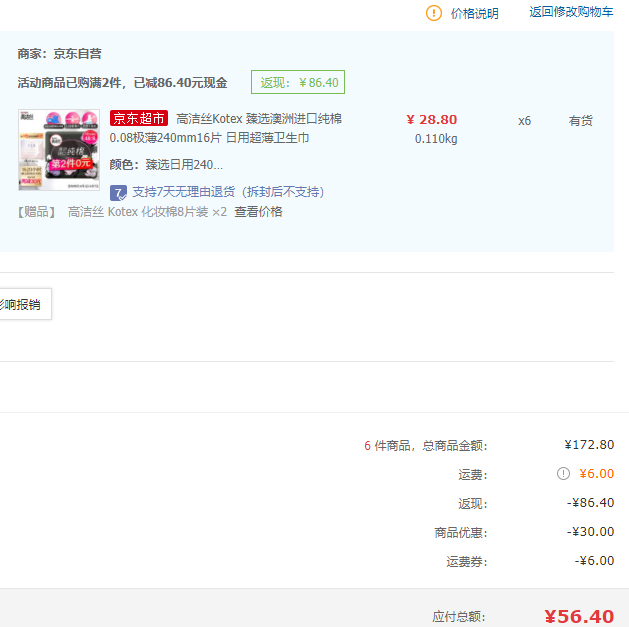
Task: Click the ¥56.40 total payable amount
Action: (x=579, y=616)
